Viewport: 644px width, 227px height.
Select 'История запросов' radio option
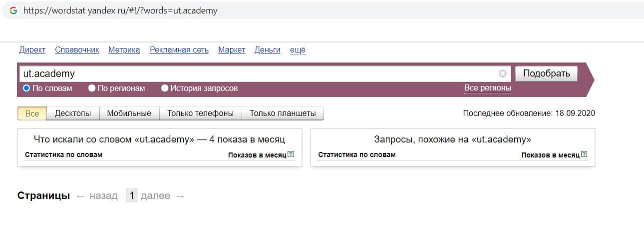165,88
